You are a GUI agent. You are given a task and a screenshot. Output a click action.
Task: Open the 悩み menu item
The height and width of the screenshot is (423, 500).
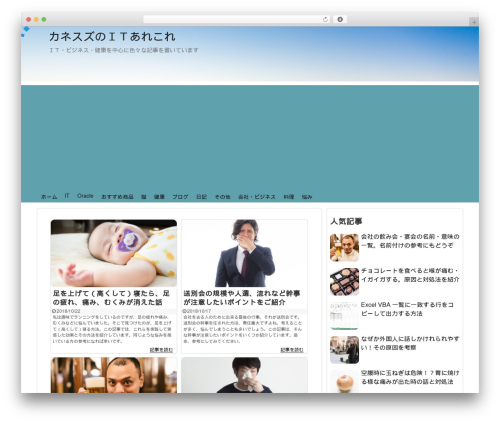click(x=307, y=197)
